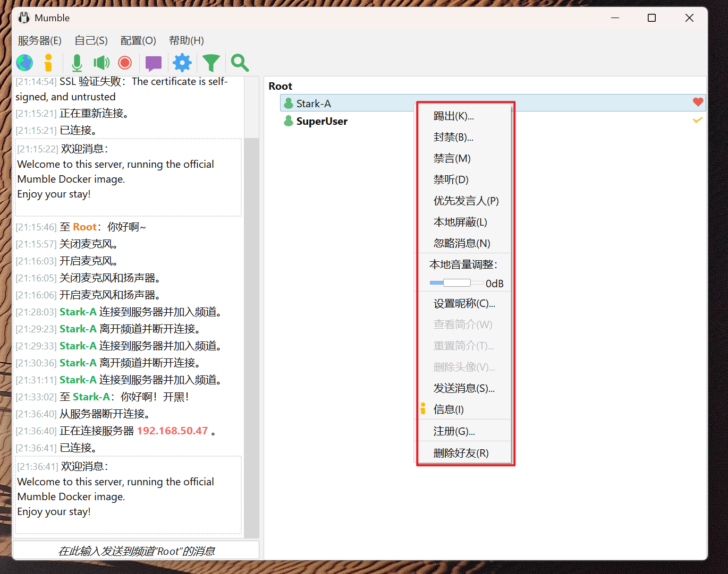Click the 本地音量调整 label
This screenshot has height=574, width=728.
(463, 264)
